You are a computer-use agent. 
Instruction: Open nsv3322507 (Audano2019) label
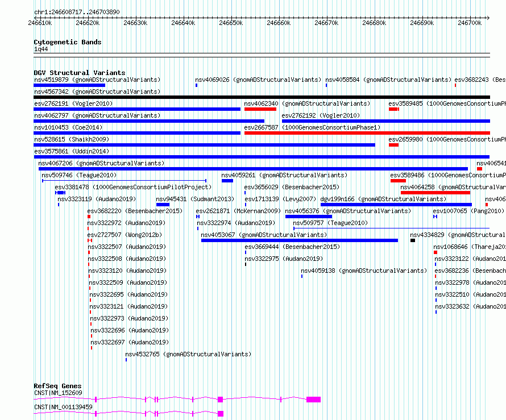127,247
